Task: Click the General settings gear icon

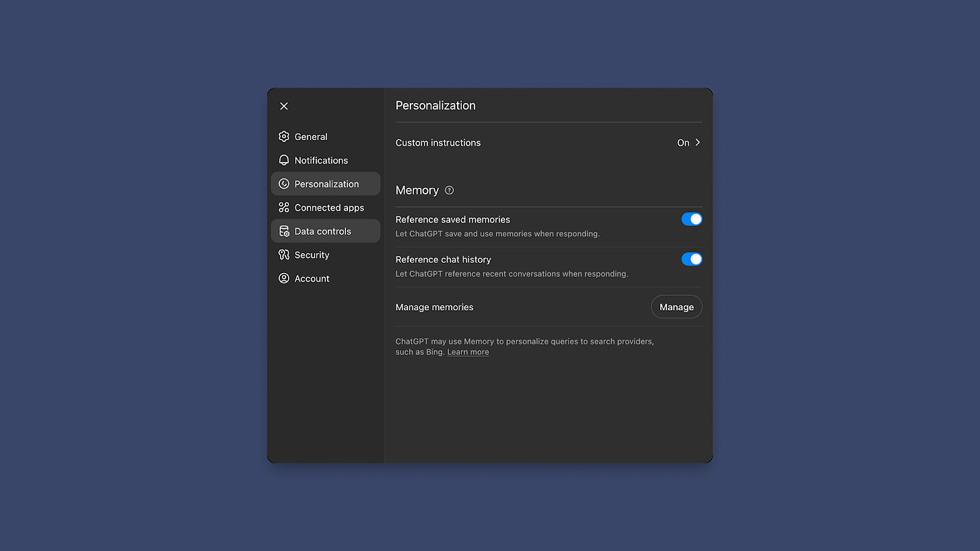Action: coord(283,137)
